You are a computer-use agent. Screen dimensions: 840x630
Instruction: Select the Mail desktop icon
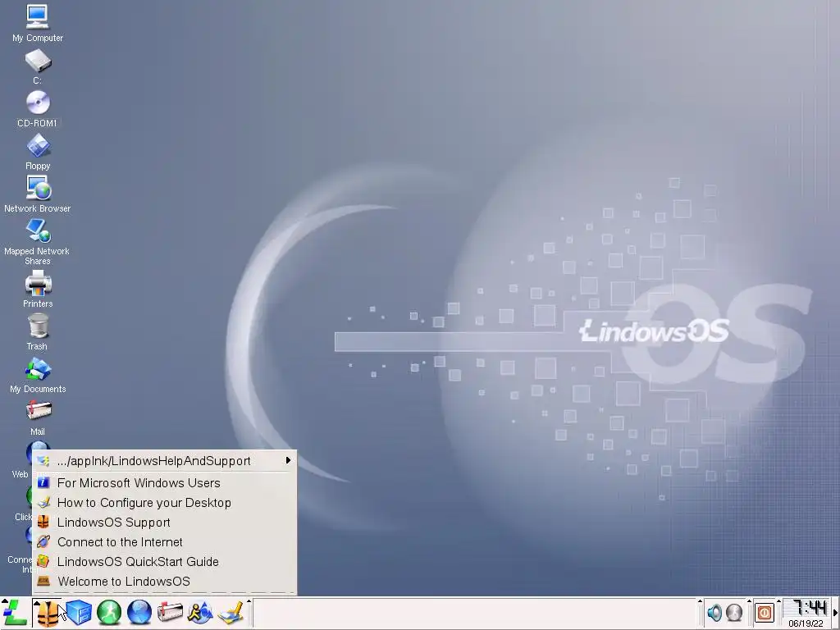pos(38,418)
